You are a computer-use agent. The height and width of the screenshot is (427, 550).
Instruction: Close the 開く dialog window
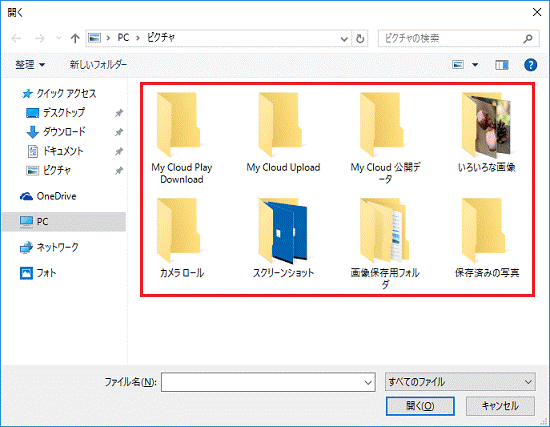(x=537, y=12)
